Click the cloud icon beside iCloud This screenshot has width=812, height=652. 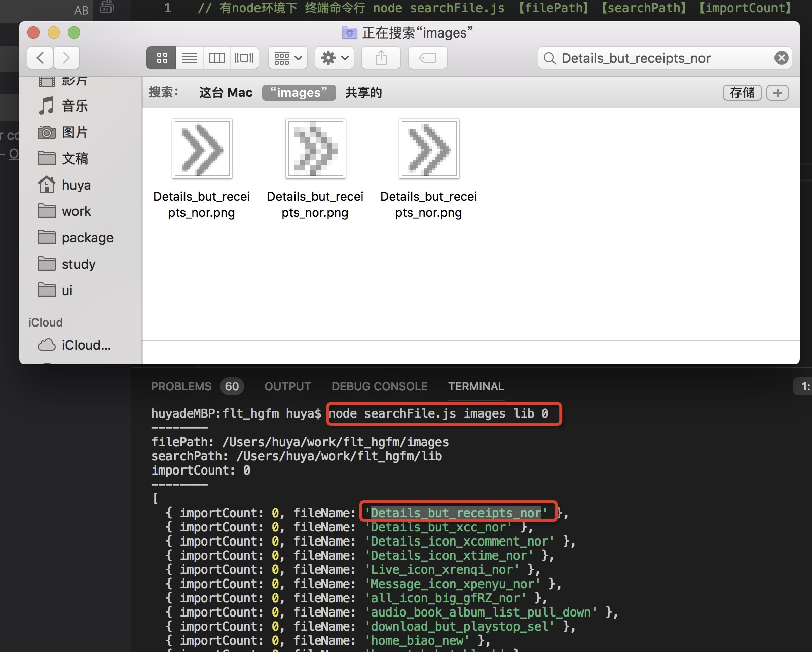click(x=47, y=345)
